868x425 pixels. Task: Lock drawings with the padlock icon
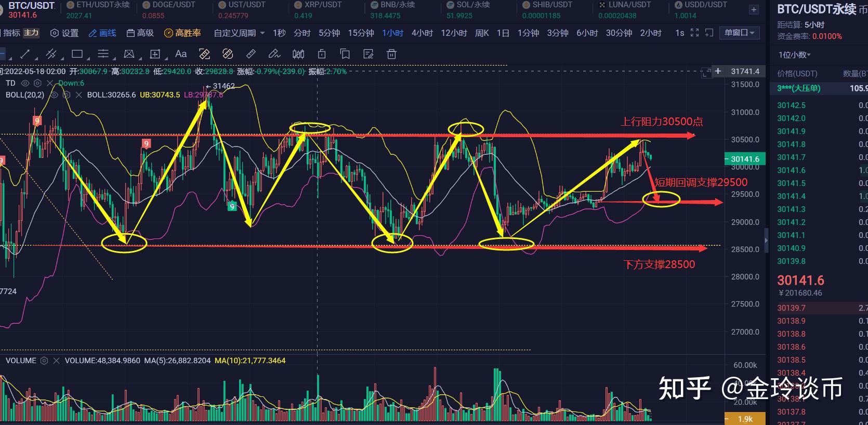point(322,54)
